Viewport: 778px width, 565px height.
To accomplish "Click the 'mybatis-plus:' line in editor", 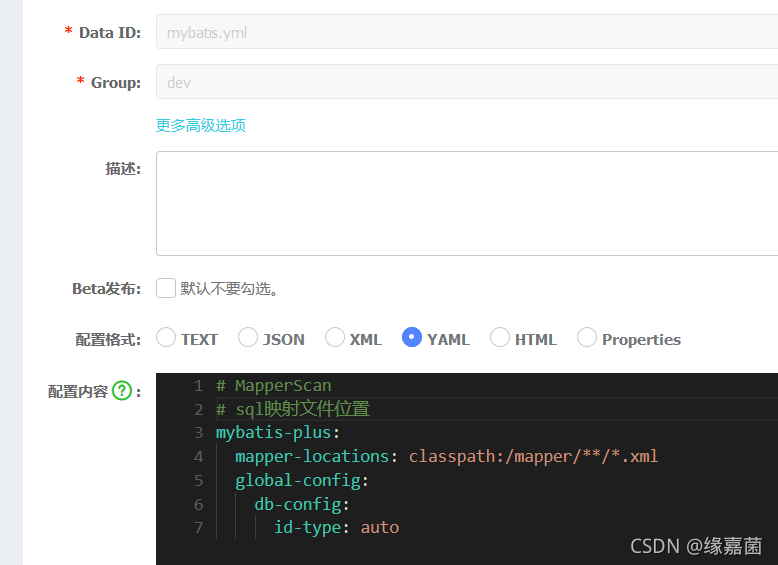I will [278, 433].
